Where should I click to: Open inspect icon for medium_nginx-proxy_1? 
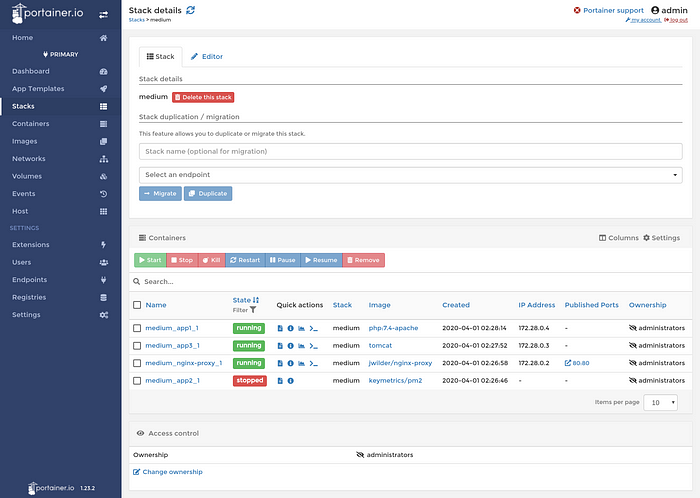point(291,363)
